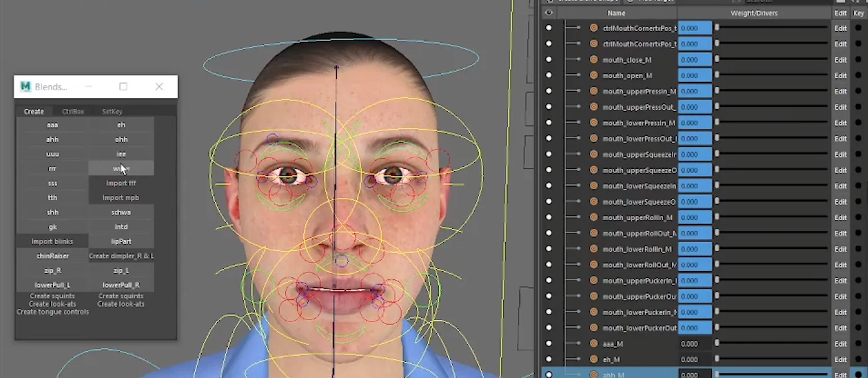Toggle visibility of mouth_upperPressIn_M target
The height and width of the screenshot is (378, 868).
coord(548,91)
